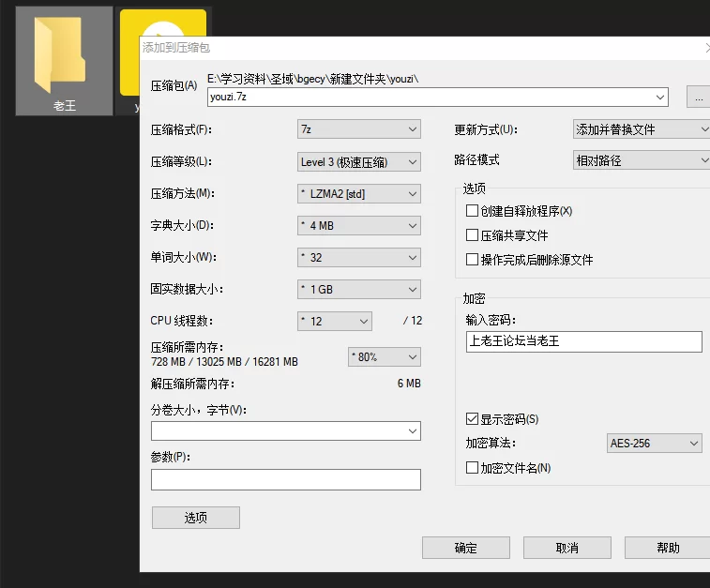This screenshot has height=588, width=710.
Task: Click the memory value 728 MB / 13025 MB / 16281 MB
Action: click(x=224, y=362)
